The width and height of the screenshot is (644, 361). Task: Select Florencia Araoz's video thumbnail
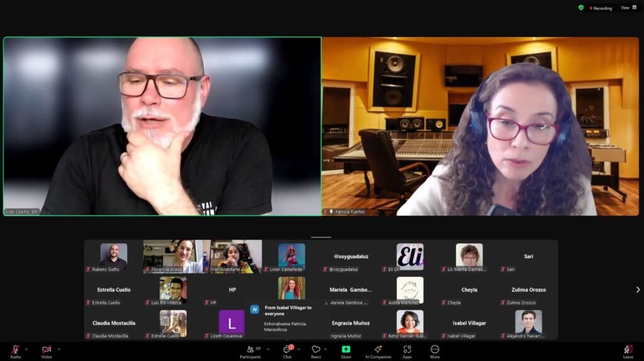(173, 257)
